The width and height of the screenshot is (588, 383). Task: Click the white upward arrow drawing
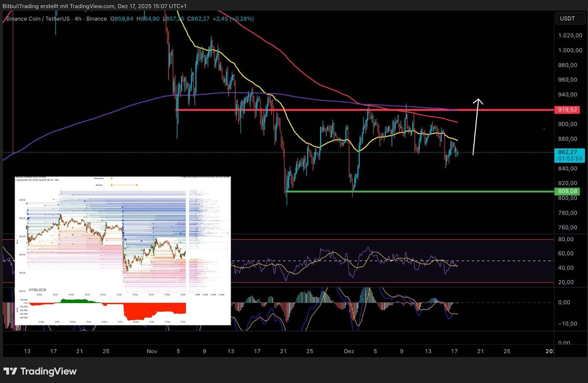pyautogui.click(x=476, y=126)
